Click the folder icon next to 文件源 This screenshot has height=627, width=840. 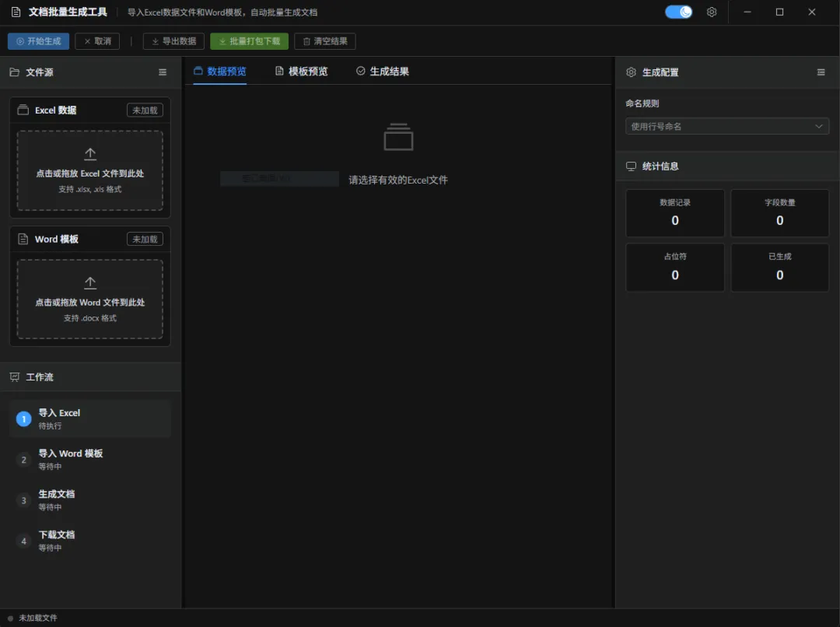[15, 72]
